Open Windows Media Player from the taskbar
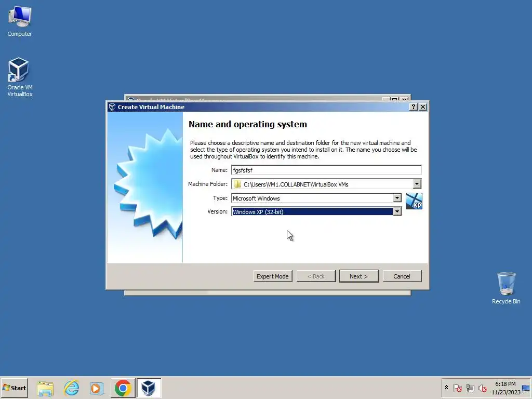Image resolution: width=532 pixels, height=399 pixels. pos(97,388)
